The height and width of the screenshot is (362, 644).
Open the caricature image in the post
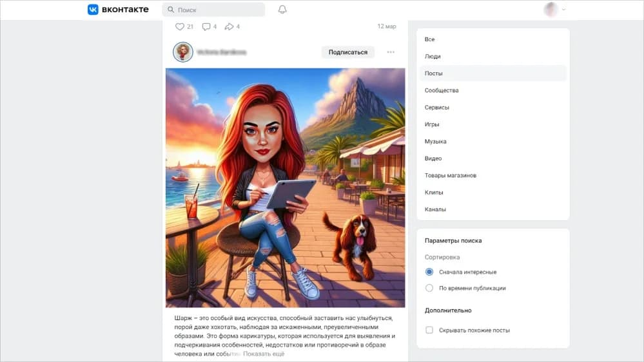(285, 188)
